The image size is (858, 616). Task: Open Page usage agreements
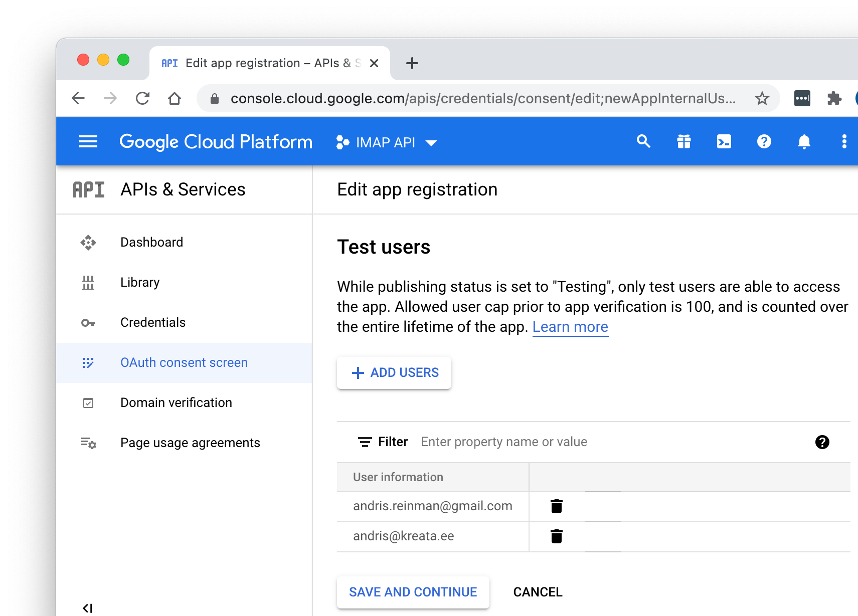184,443
